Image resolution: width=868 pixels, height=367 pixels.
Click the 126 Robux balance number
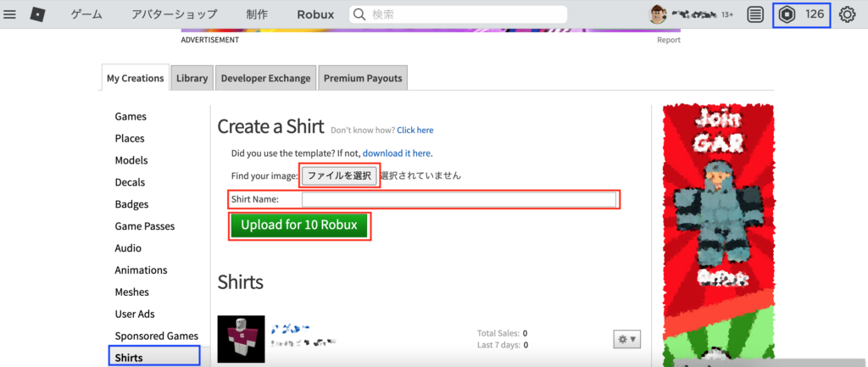pyautogui.click(x=815, y=14)
